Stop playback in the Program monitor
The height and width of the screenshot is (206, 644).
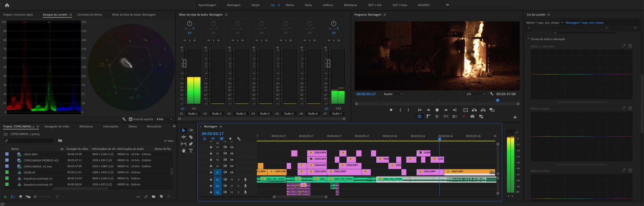tap(437, 110)
